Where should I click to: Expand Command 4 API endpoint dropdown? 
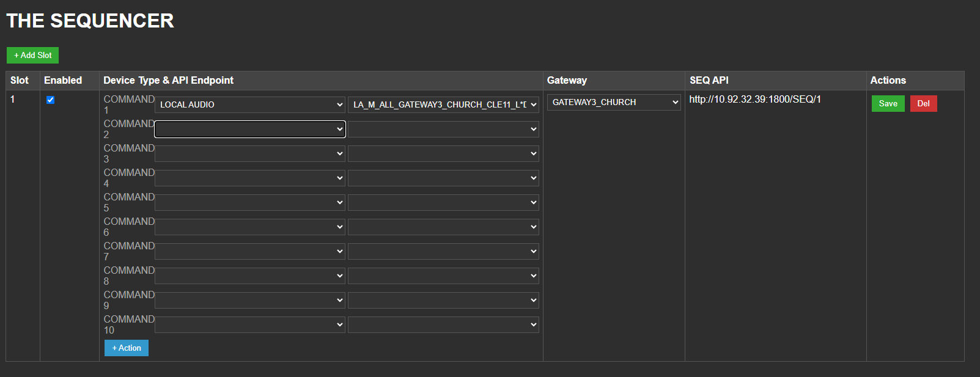(443, 178)
